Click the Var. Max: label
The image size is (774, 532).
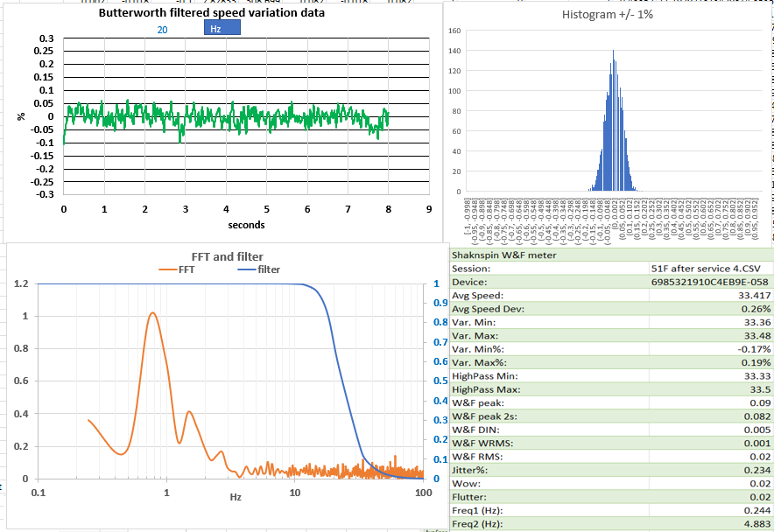coord(475,336)
